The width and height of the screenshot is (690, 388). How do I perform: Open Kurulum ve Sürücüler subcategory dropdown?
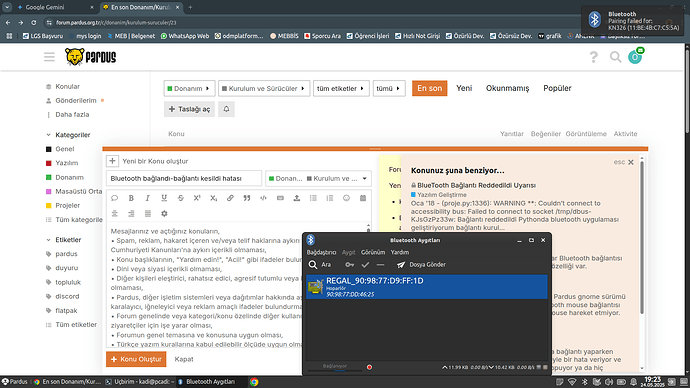264,88
